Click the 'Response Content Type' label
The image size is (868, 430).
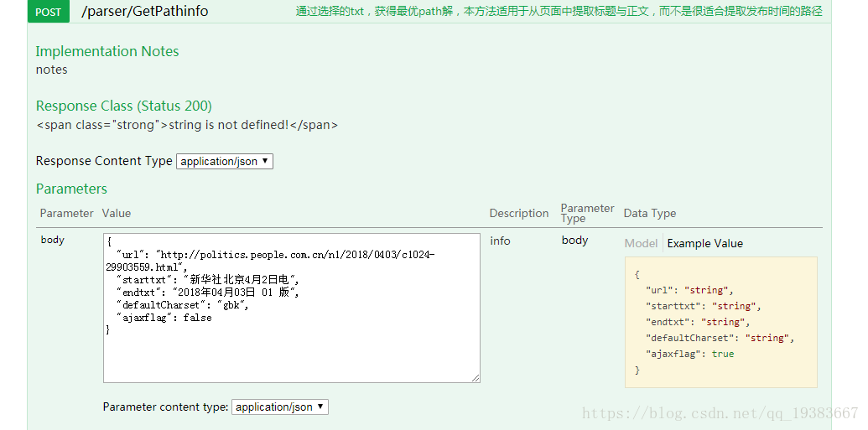point(104,160)
